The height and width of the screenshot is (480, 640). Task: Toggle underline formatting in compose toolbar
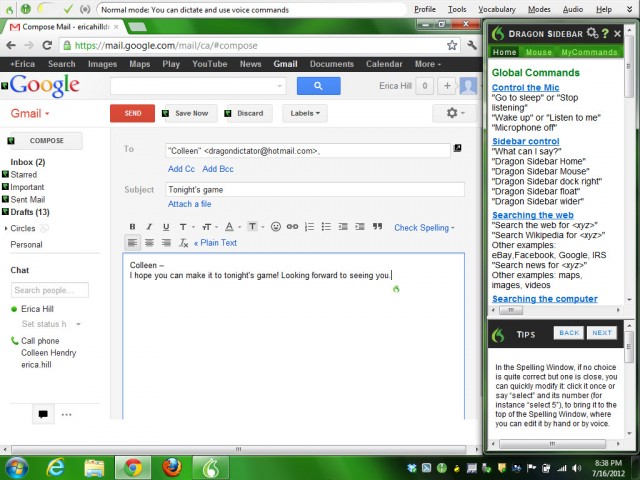click(x=166, y=227)
